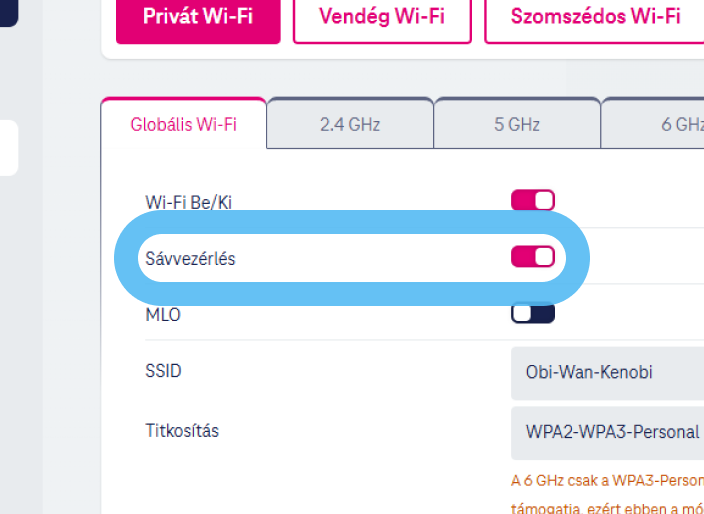704x514 pixels.
Task: Turn off the Wi-Fi Be/Ki switch
Action: 533,201
